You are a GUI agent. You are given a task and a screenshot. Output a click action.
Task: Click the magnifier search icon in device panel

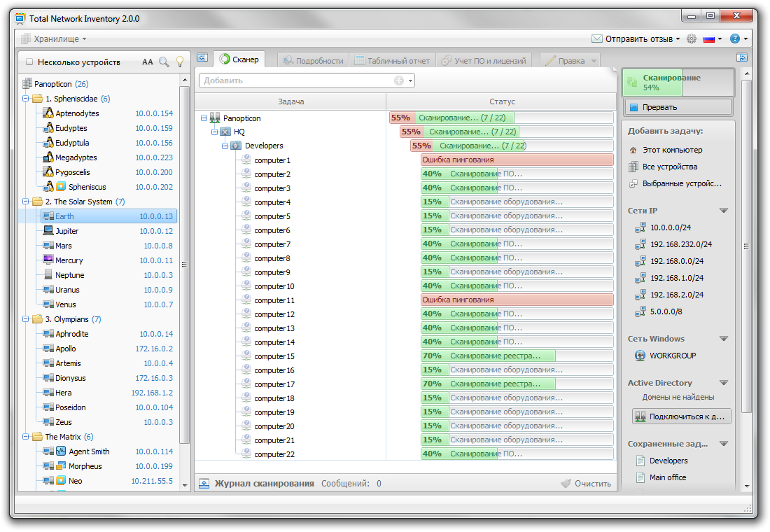[164, 62]
